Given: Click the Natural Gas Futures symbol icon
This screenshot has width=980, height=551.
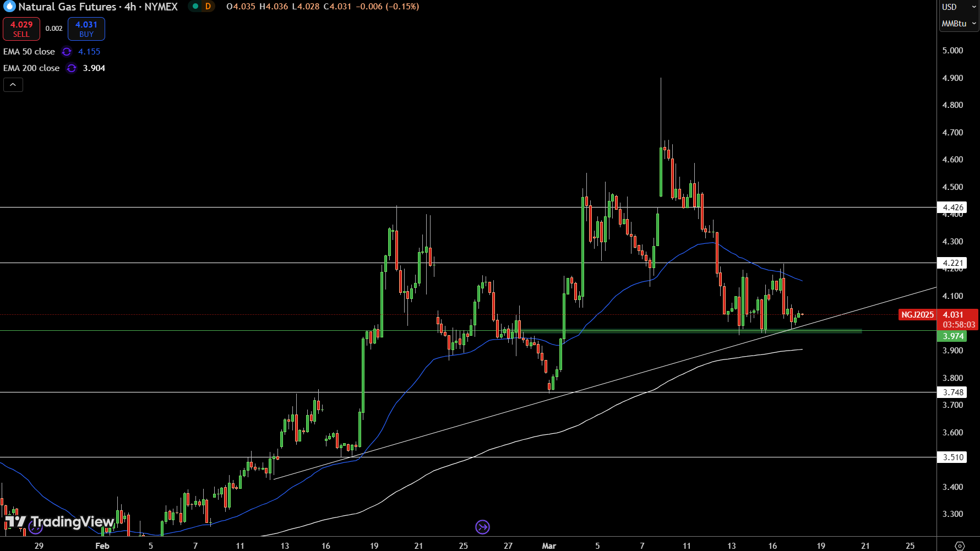Looking at the screenshot, I should [x=9, y=7].
